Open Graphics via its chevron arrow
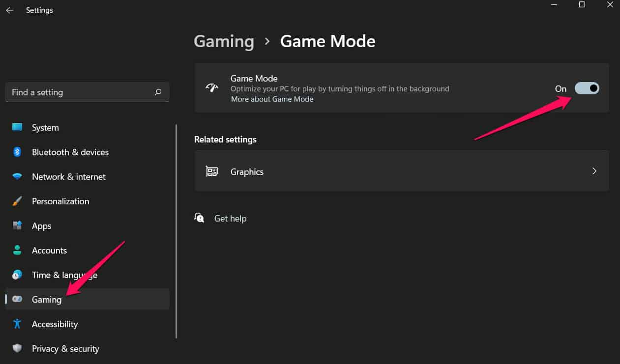The width and height of the screenshot is (620, 364). pos(594,171)
